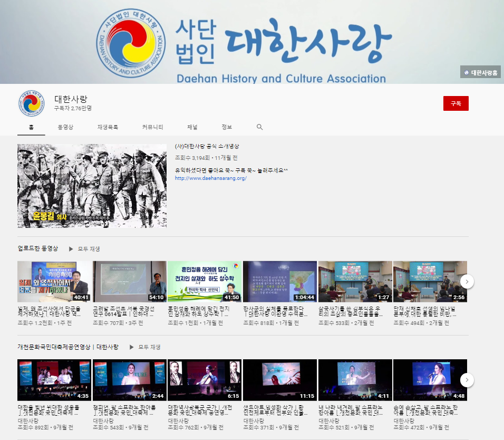This screenshot has height=440, width=504.
Task: Click 모두 재생 next to 개천문화국민대축제공연영상
Action: 149,347
